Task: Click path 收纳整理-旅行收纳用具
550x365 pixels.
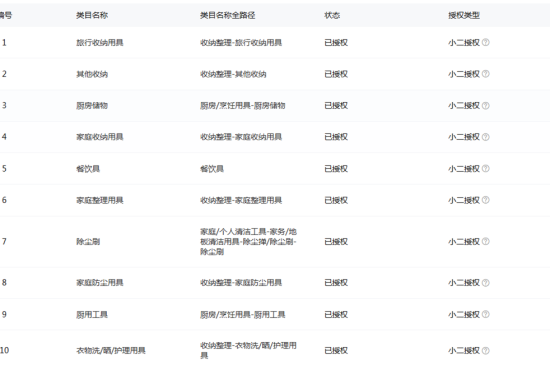Action: [241, 42]
